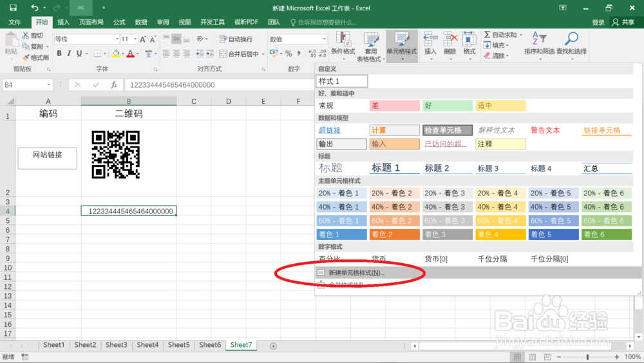
Task: Select cell B4 with the long number
Action: click(x=129, y=211)
